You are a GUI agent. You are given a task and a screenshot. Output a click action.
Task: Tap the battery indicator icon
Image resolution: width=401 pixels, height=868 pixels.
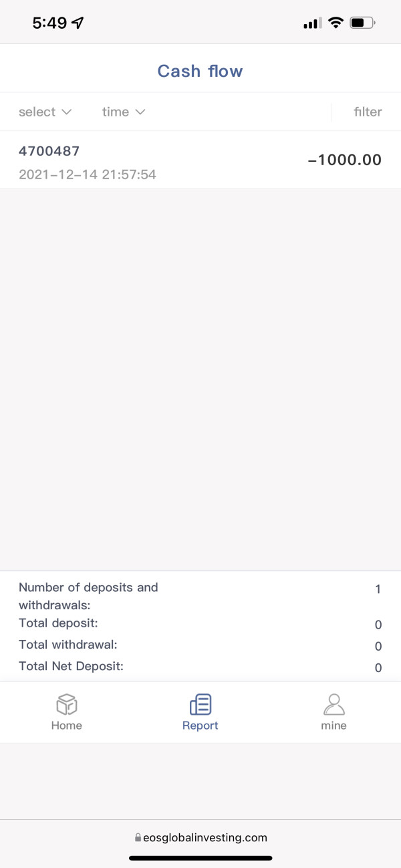click(x=363, y=23)
